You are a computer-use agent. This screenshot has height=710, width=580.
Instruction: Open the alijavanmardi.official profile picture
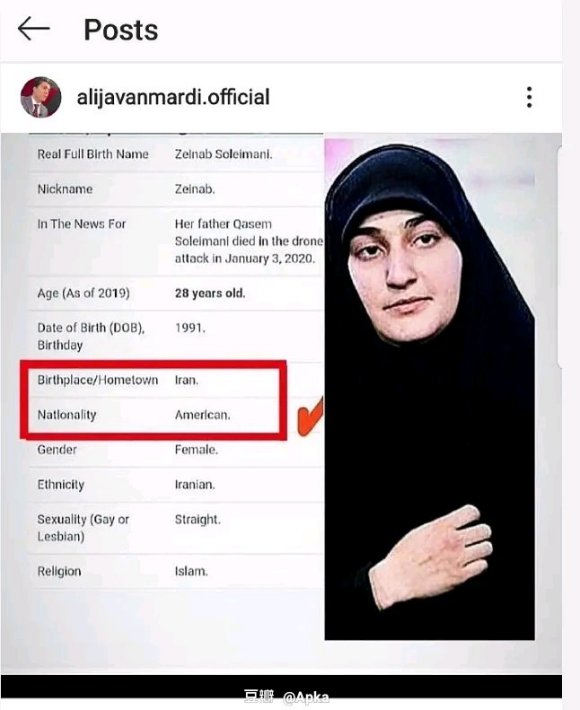tap(41, 97)
